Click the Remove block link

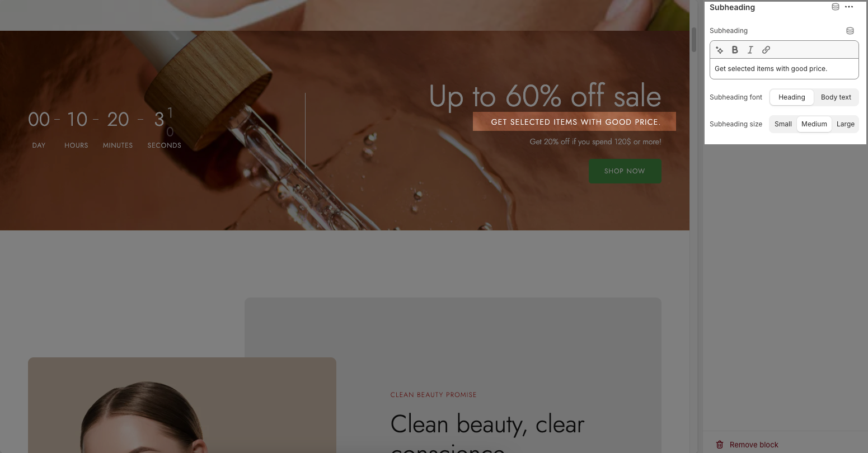(x=754, y=445)
